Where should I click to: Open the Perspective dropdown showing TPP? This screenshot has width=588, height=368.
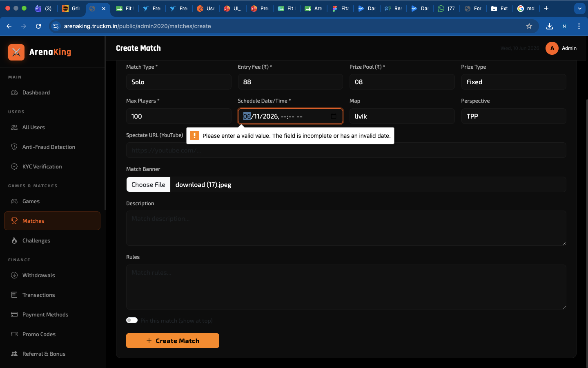coord(514,116)
